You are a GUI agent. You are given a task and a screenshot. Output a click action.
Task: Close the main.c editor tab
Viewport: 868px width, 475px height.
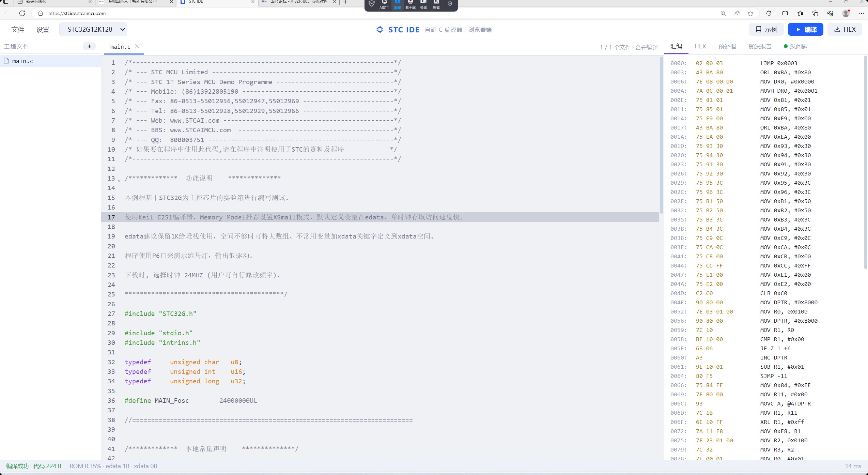137,46
